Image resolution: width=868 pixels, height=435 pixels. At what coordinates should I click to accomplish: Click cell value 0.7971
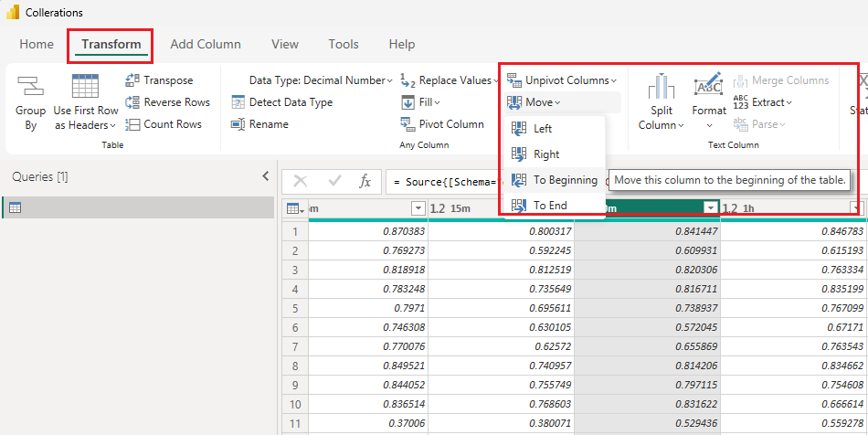click(409, 309)
